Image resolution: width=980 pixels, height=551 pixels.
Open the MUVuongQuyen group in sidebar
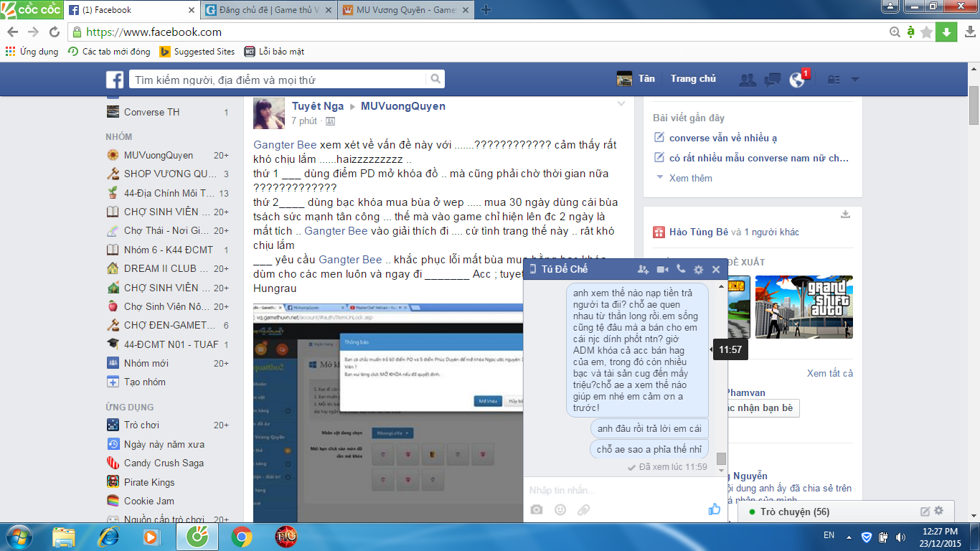158,155
